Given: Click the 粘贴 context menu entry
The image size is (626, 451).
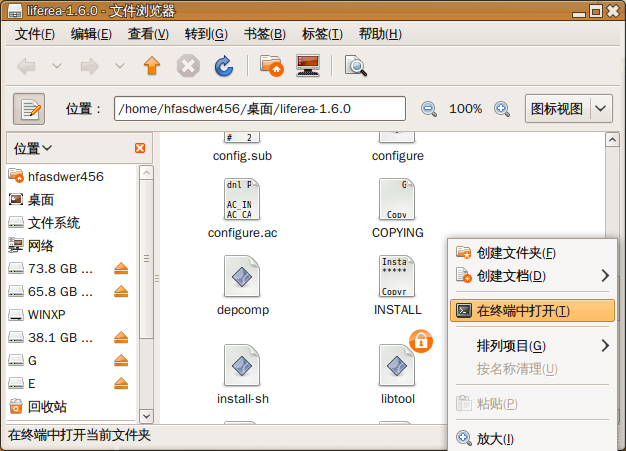Looking at the screenshot, I should click(x=532, y=404).
